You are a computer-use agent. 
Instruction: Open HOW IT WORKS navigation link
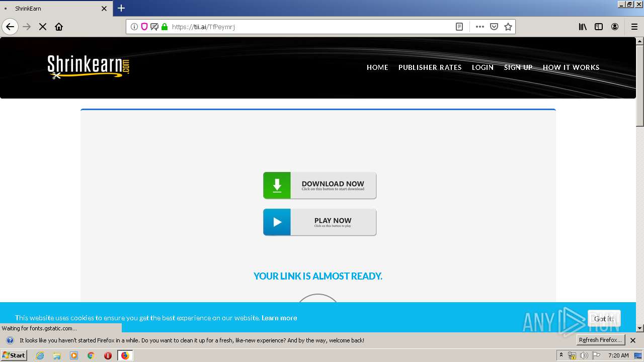[x=571, y=67]
